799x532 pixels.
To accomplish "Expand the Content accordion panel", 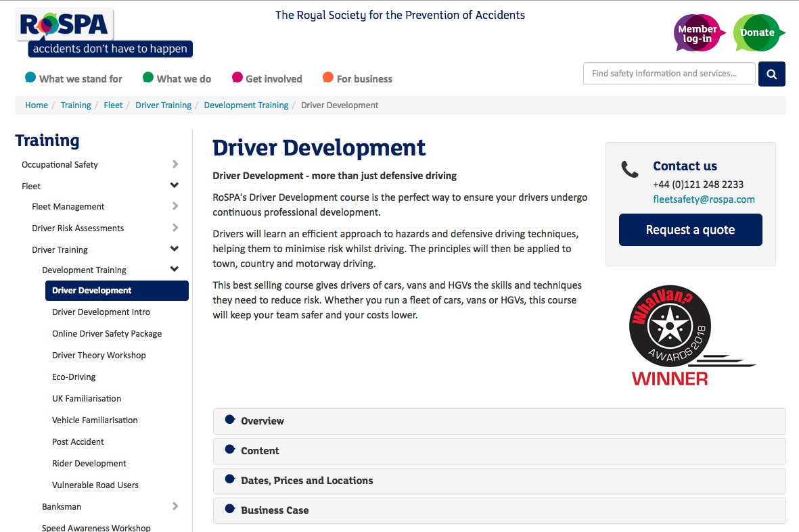I will tap(499, 451).
